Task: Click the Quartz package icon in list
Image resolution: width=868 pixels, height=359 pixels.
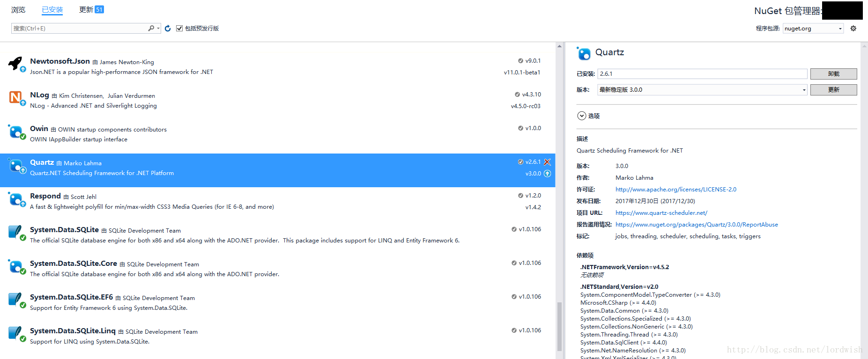Action: [16, 165]
